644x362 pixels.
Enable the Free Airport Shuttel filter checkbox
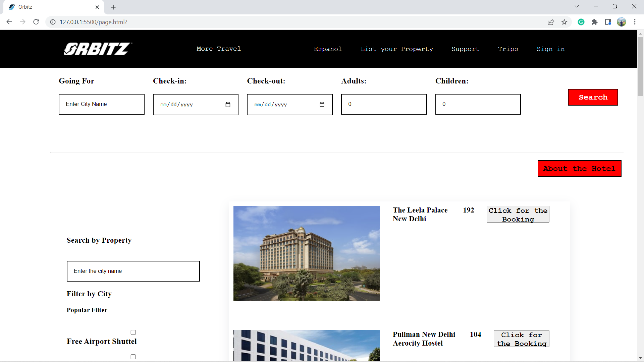133,332
